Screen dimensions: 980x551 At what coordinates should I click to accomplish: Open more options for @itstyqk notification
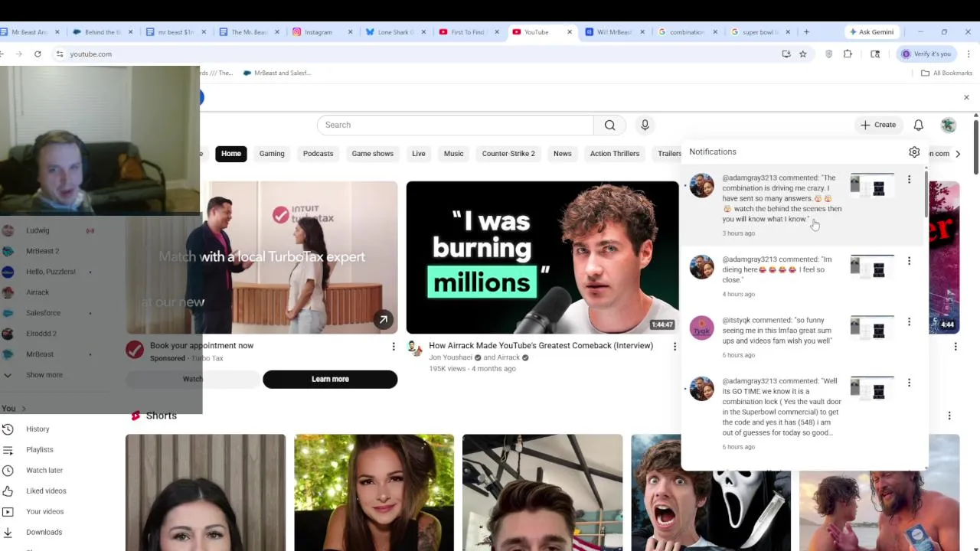pyautogui.click(x=909, y=321)
